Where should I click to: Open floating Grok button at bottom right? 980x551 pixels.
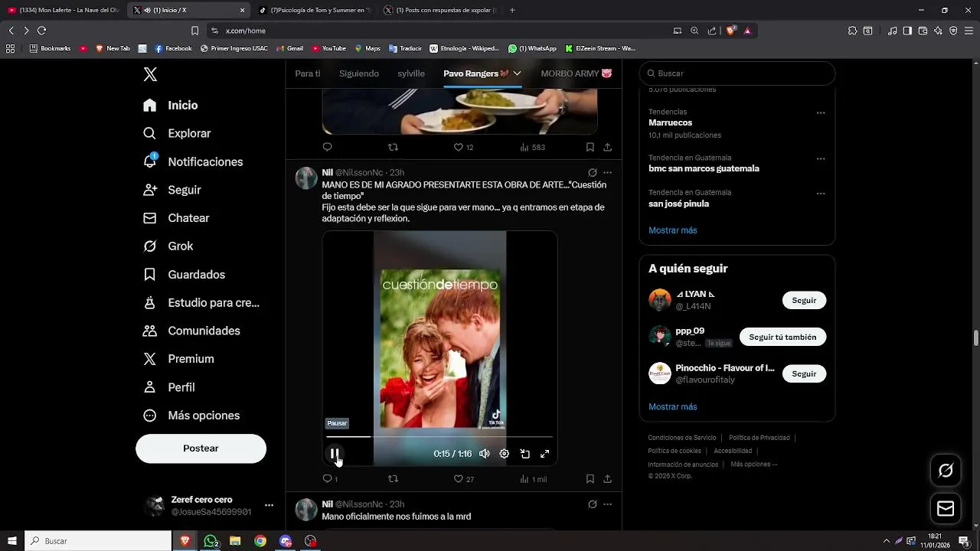click(x=946, y=471)
